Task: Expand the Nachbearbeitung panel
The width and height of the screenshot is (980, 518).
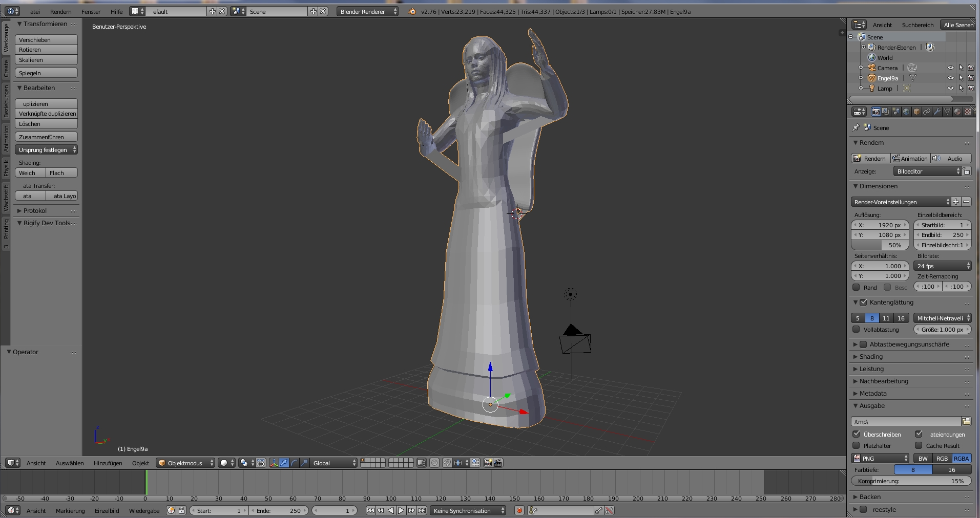Action: tap(883, 381)
